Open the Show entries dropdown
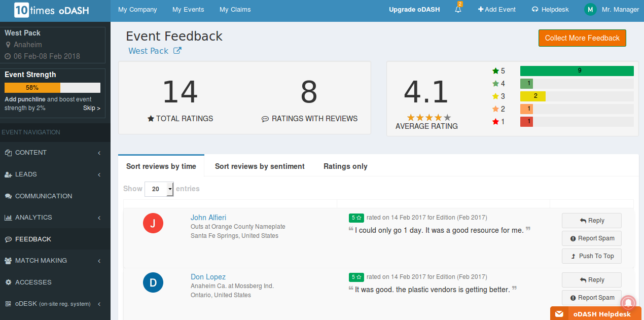644x320 pixels. 159,189
